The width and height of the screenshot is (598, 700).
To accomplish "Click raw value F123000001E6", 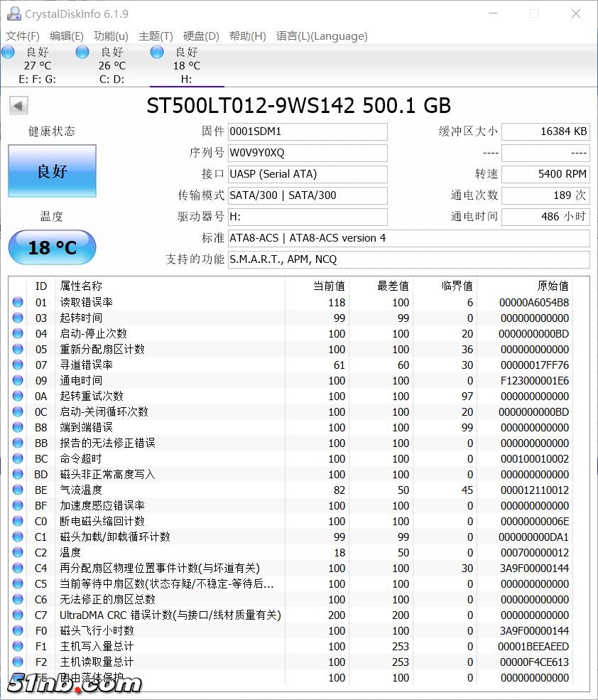I will click(535, 381).
